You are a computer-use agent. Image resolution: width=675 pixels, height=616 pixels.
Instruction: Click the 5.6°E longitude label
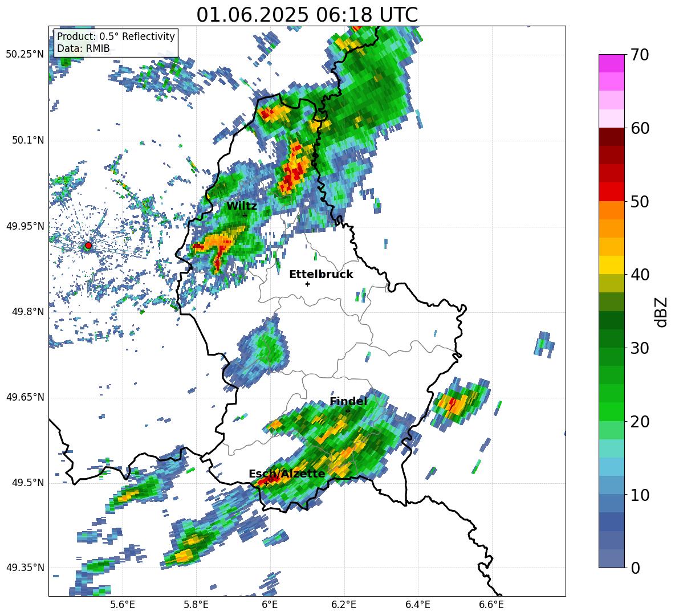[123, 605]
